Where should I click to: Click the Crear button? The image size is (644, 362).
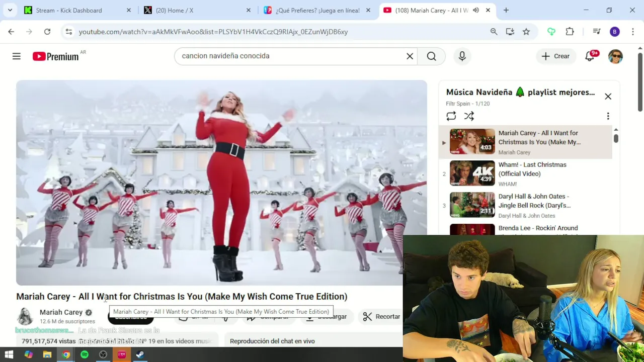(555, 56)
